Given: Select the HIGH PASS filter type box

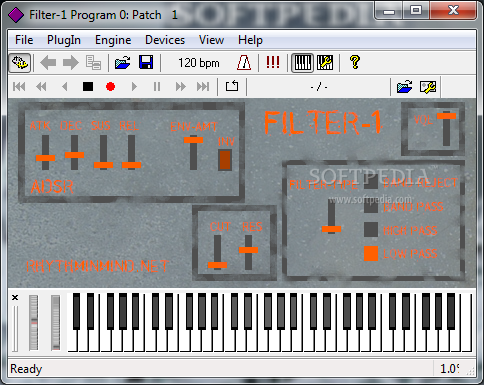Looking at the screenshot, I should [371, 229].
